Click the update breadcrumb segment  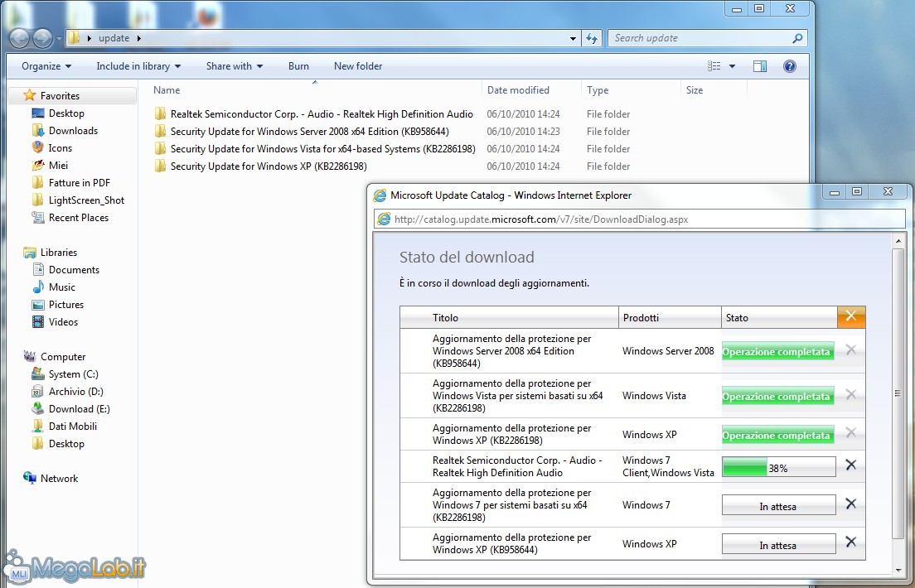coord(114,38)
